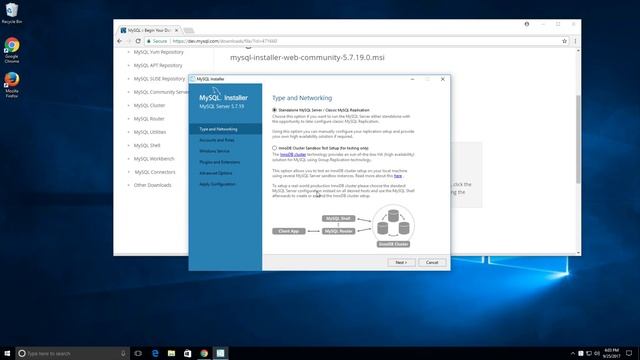The image size is (640, 360).
Task: Open MySQL Workbench sidebar link
Action: [154, 159]
